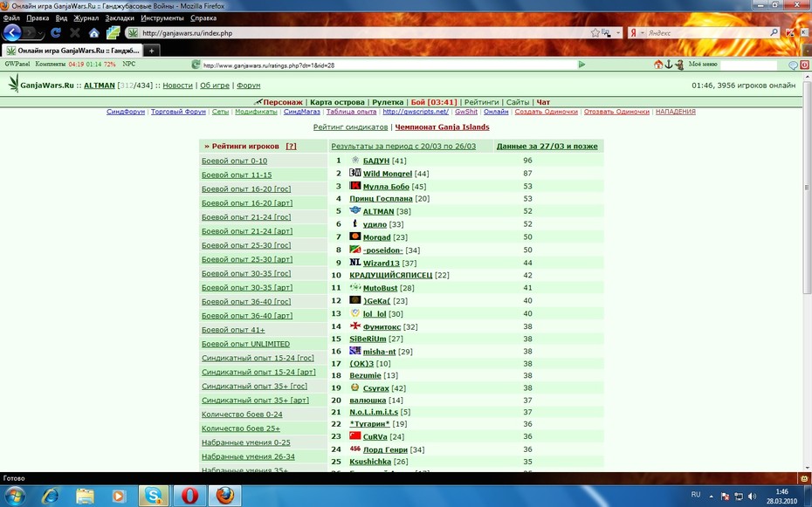812x507 pixels.
Task: Click the red syndicate emblem beside Мулла Бобо
Action: coord(354,185)
